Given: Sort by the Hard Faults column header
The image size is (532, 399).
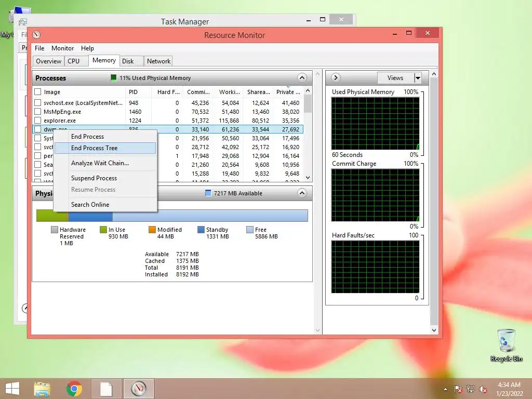Looking at the screenshot, I should point(167,91).
